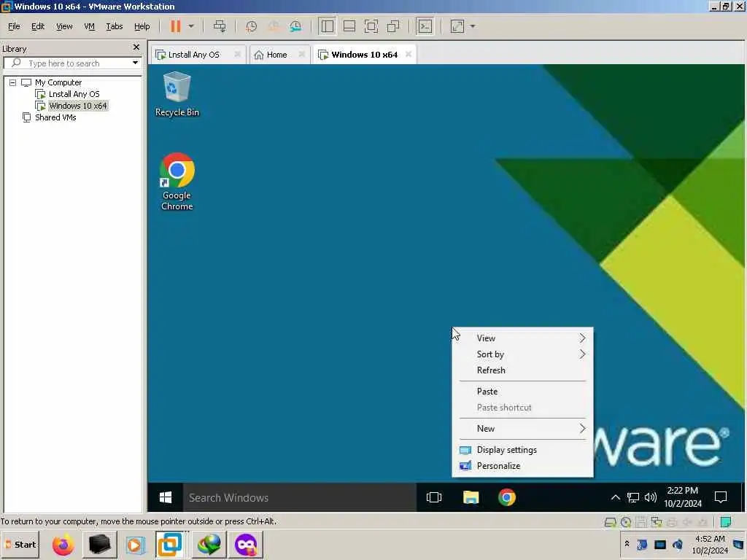Choose Personalize from the context menu
Screen dimensions: 747x560
coord(522,466)
